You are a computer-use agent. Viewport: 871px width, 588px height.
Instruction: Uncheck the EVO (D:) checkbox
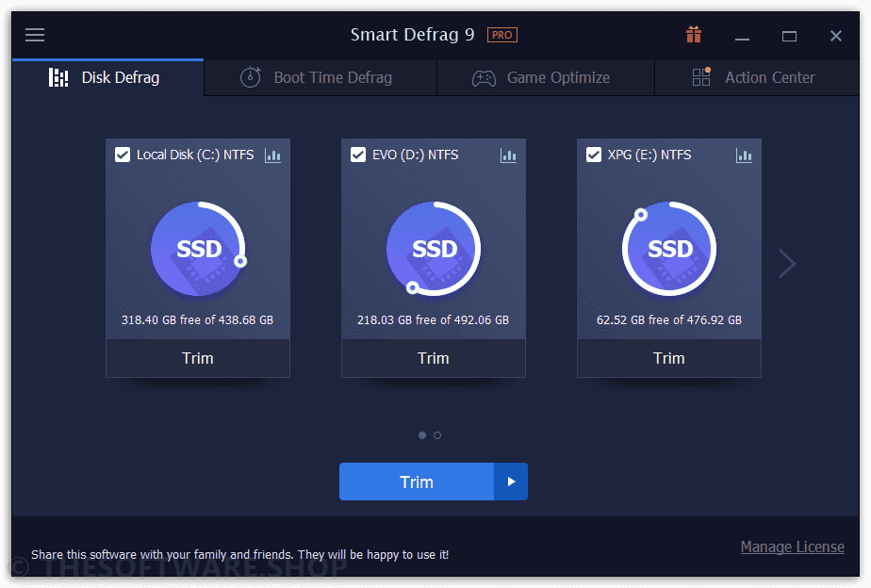358,155
